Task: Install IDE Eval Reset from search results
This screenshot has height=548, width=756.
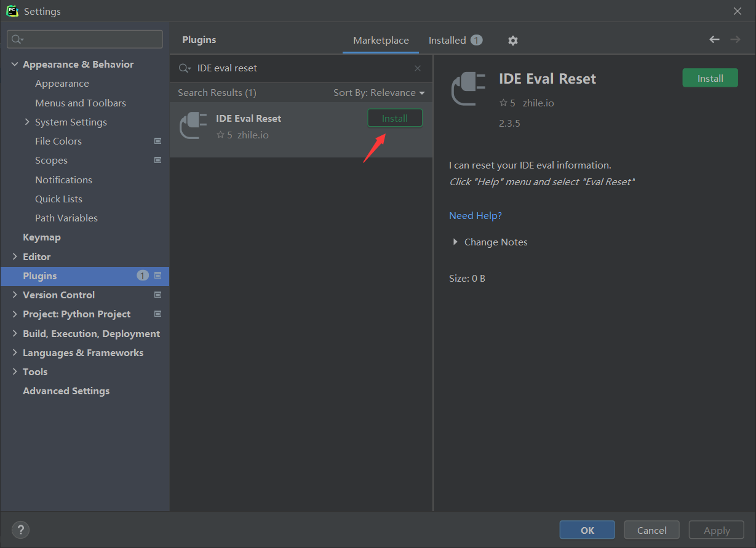Action: [395, 118]
